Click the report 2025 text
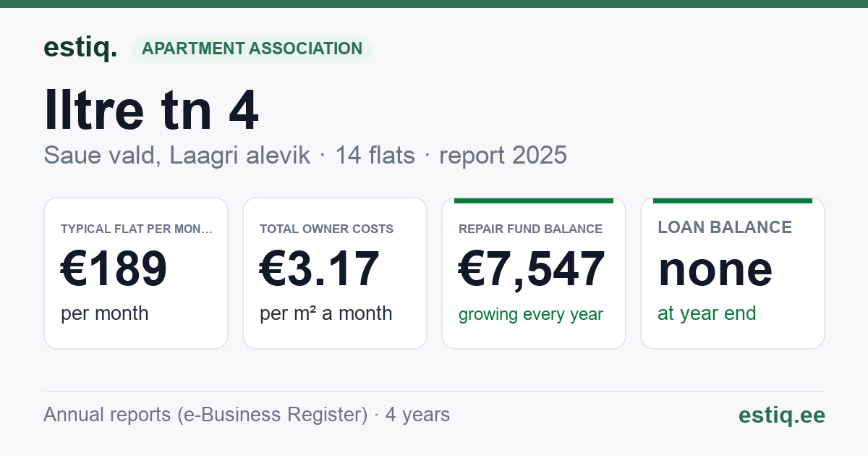Viewport: 868px width, 456px height. pos(503,156)
